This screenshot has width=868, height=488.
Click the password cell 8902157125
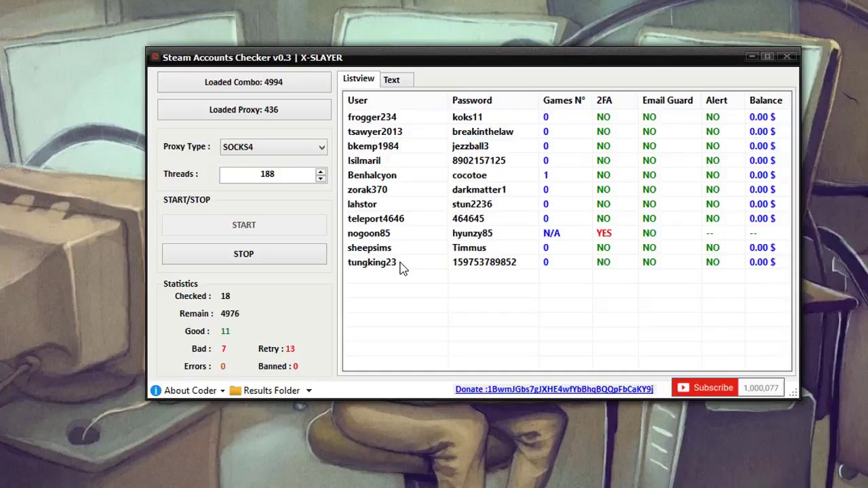479,161
